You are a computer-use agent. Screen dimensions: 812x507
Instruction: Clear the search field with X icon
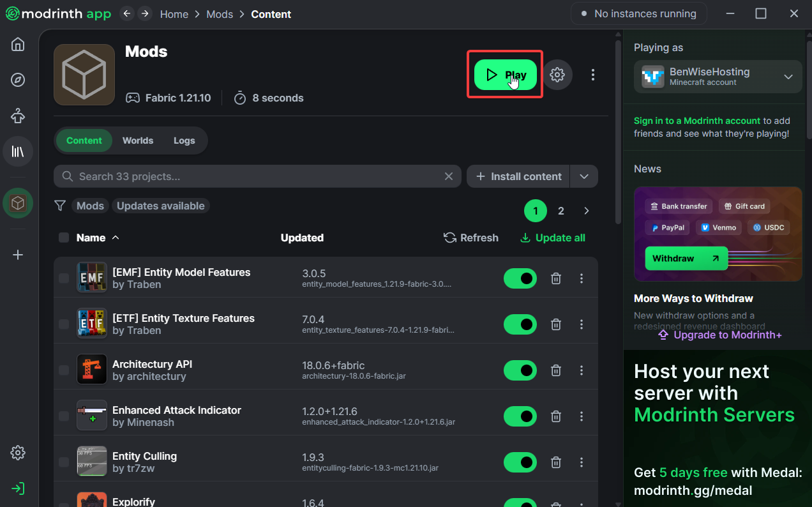[x=449, y=176]
